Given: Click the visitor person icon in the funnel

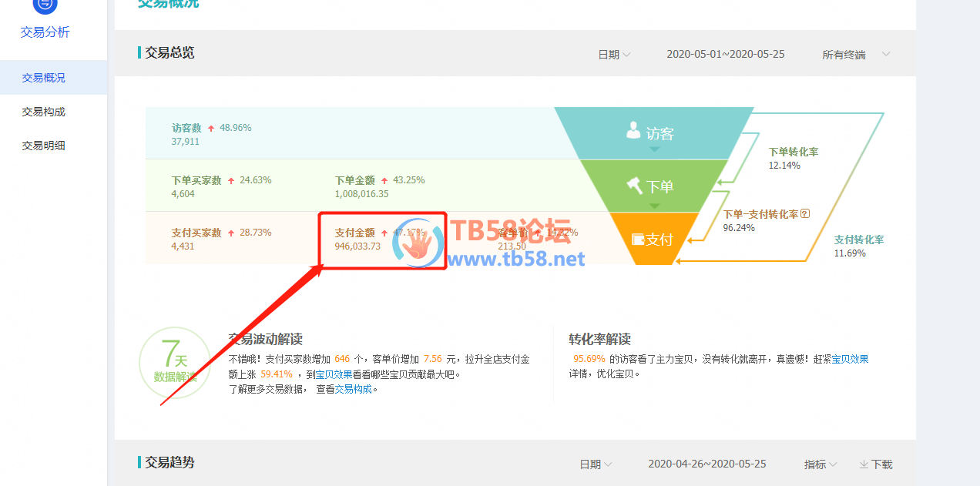Looking at the screenshot, I should (x=633, y=131).
